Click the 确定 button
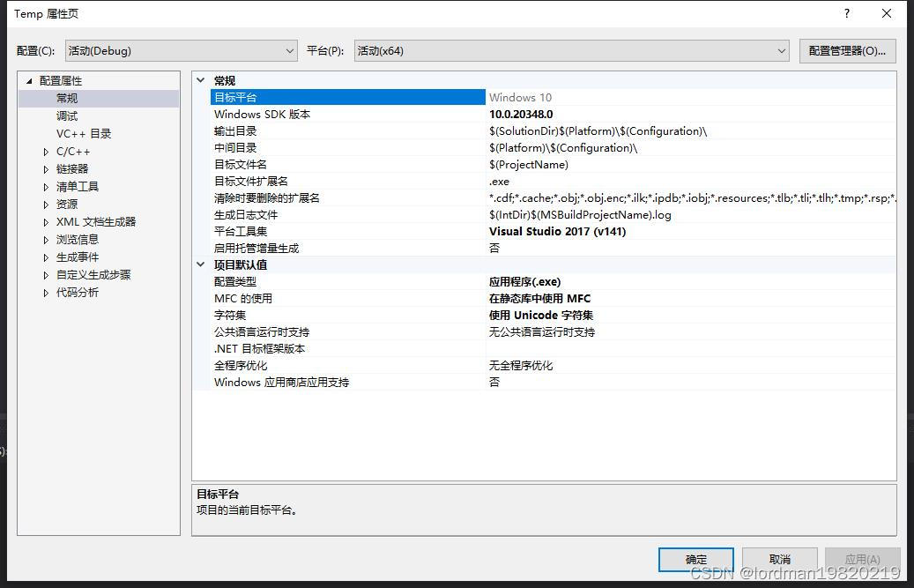 (695, 559)
